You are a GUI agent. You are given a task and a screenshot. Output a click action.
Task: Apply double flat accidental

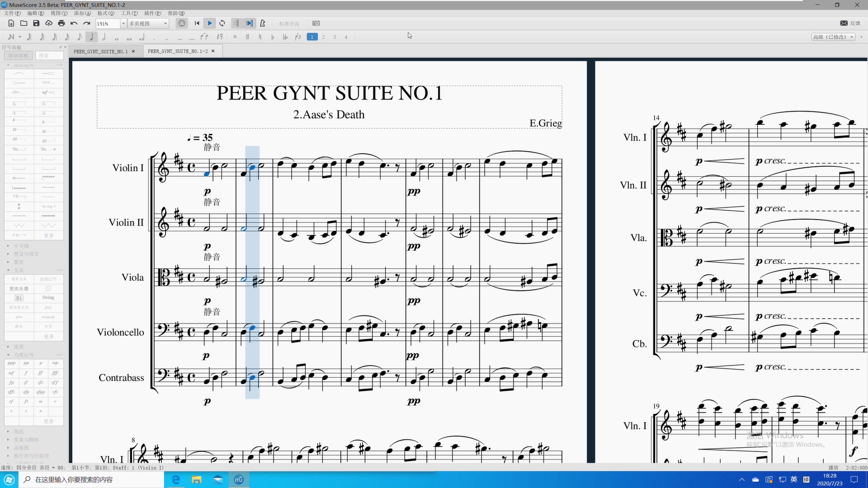coord(285,37)
